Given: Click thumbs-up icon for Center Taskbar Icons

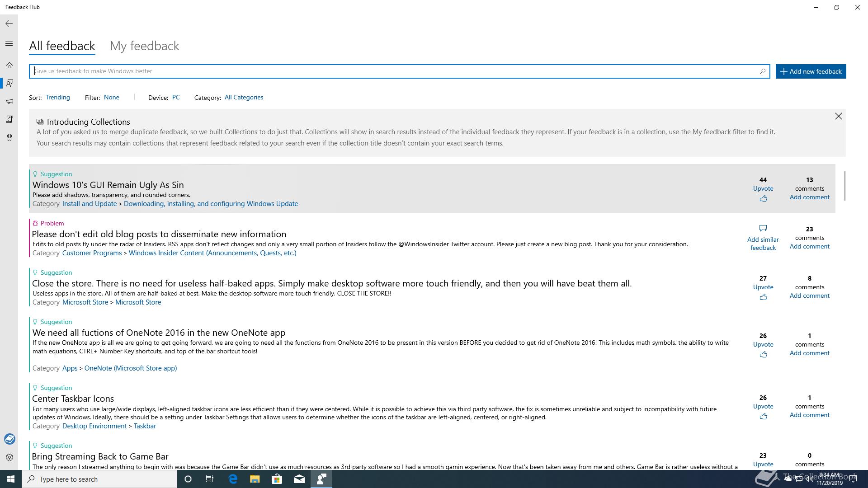Looking at the screenshot, I should (x=763, y=416).
